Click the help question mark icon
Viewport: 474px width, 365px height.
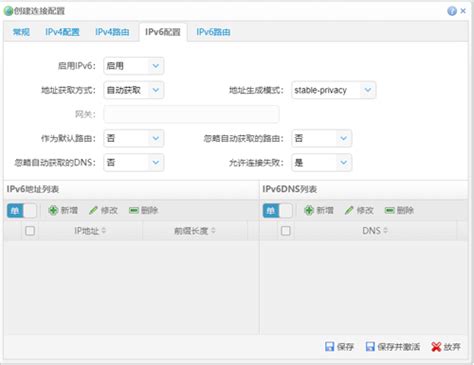(452, 11)
